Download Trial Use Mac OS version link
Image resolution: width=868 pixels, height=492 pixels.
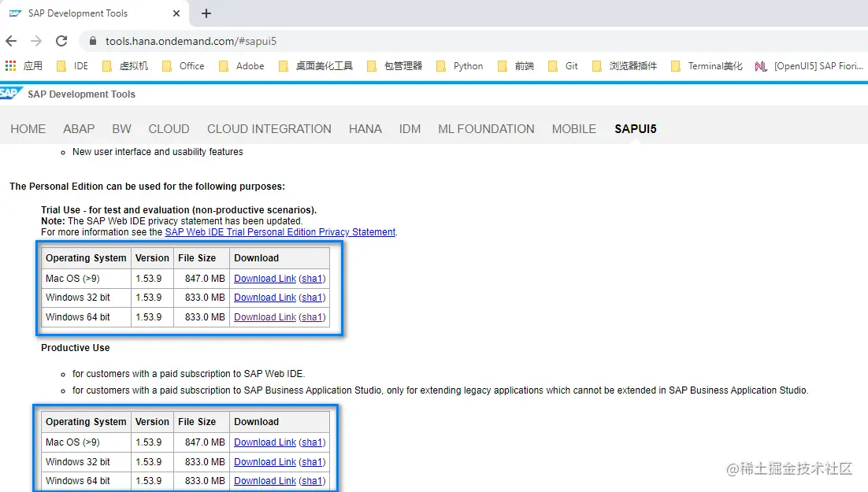[x=265, y=279]
